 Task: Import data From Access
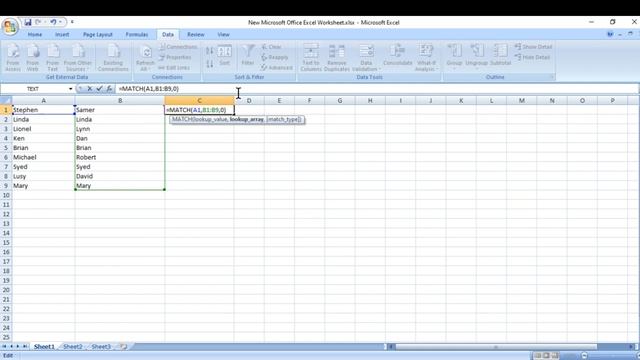pyautogui.click(x=13, y=58)
